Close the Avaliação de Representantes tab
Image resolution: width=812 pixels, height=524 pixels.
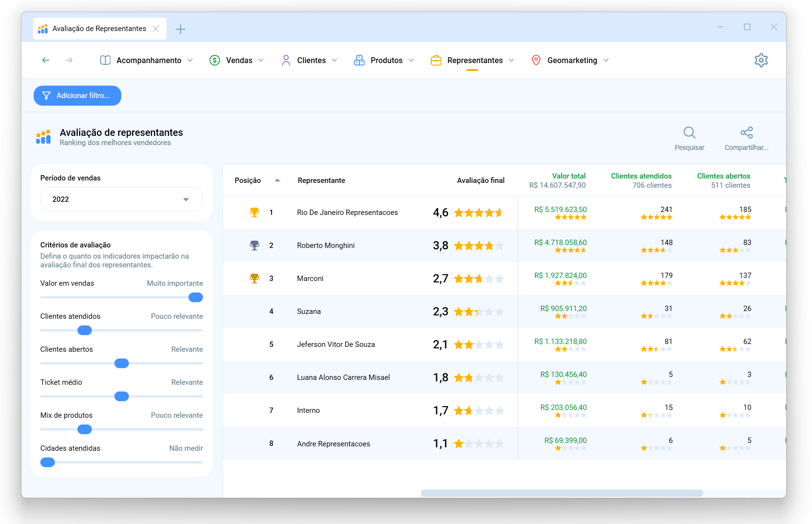(x=156, y=29)
